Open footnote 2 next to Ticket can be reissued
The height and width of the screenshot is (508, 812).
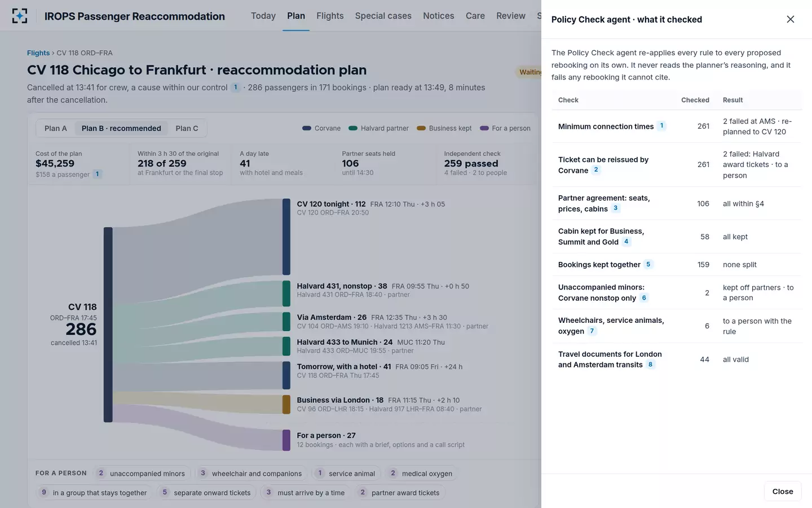(596, 170)
